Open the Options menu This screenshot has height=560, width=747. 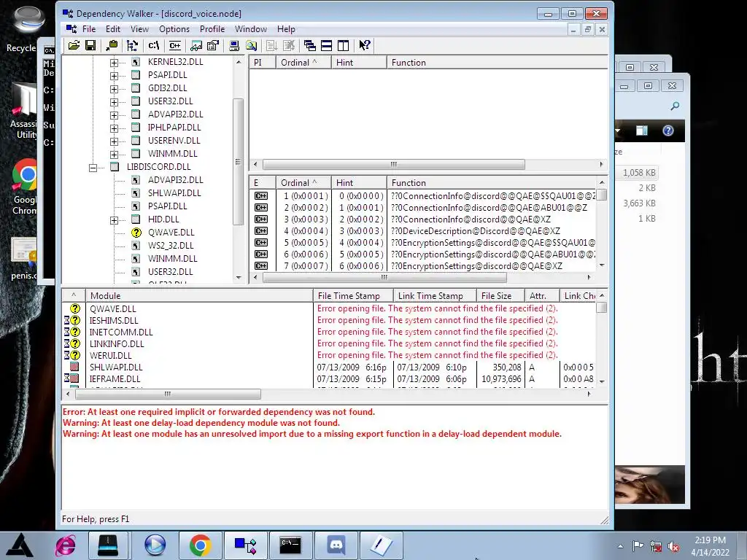pos(174,29)
